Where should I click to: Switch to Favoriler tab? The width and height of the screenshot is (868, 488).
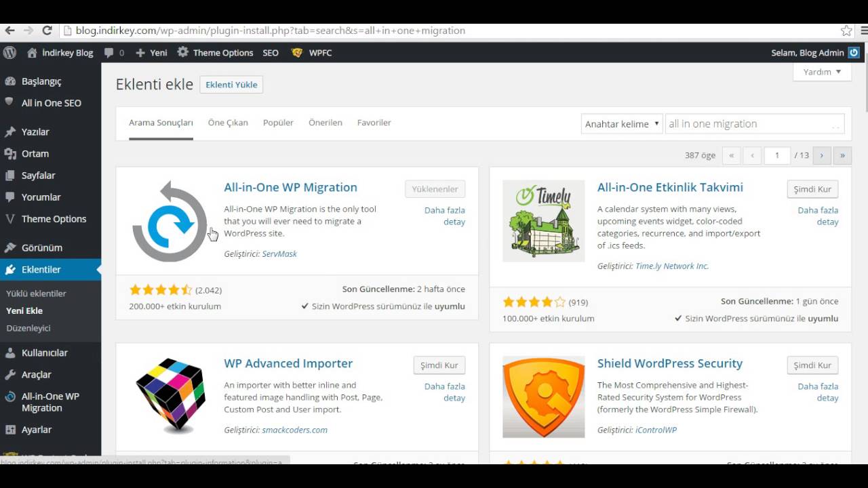[374, 123]
